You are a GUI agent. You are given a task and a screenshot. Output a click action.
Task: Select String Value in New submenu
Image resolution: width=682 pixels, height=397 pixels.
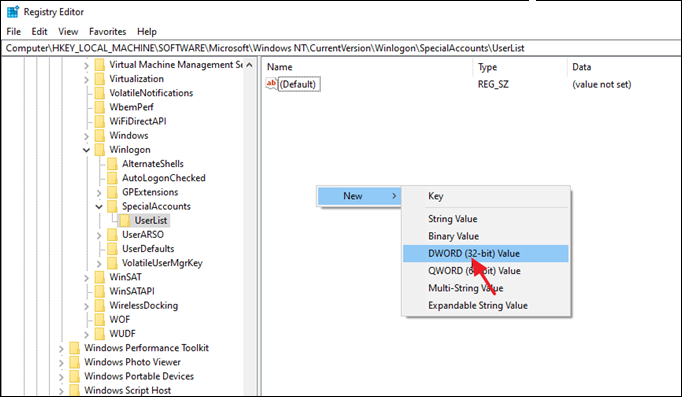coord(485,219)
